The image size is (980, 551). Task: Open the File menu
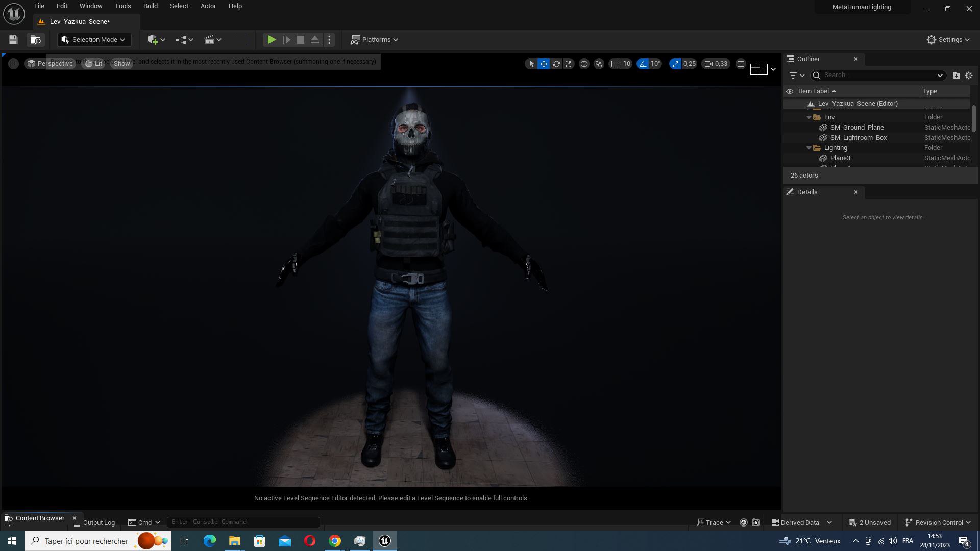[39, 6]
